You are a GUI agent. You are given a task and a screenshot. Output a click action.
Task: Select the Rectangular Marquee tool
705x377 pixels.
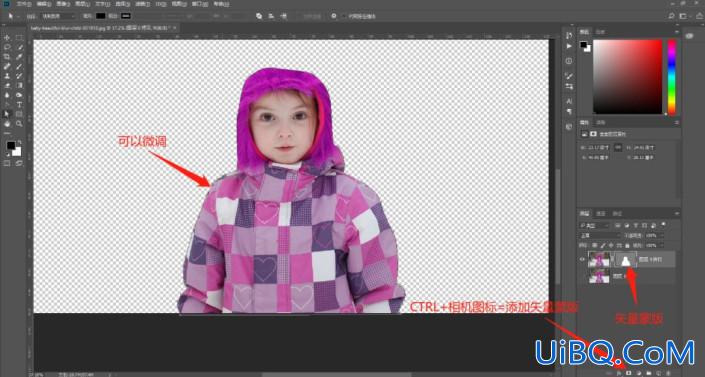click(19, 38)
